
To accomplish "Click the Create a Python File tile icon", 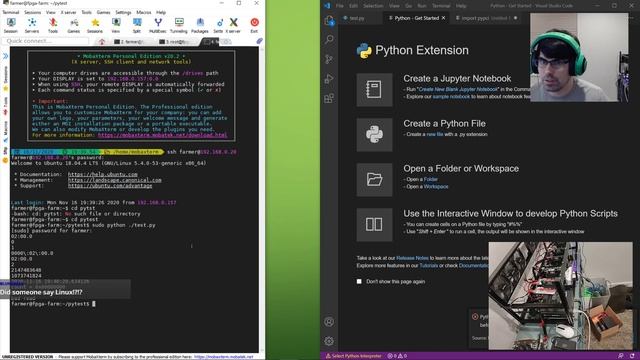I will point(374,135).
